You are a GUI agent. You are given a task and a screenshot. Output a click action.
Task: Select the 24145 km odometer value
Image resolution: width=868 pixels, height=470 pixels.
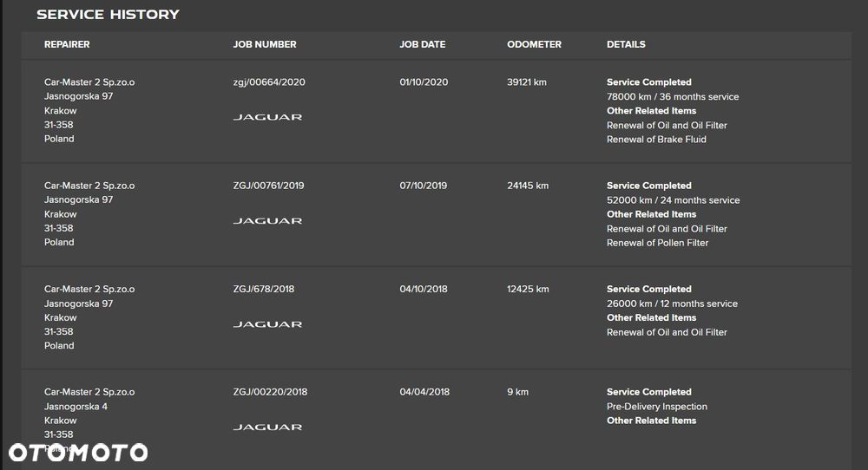(x=527, y=186)
